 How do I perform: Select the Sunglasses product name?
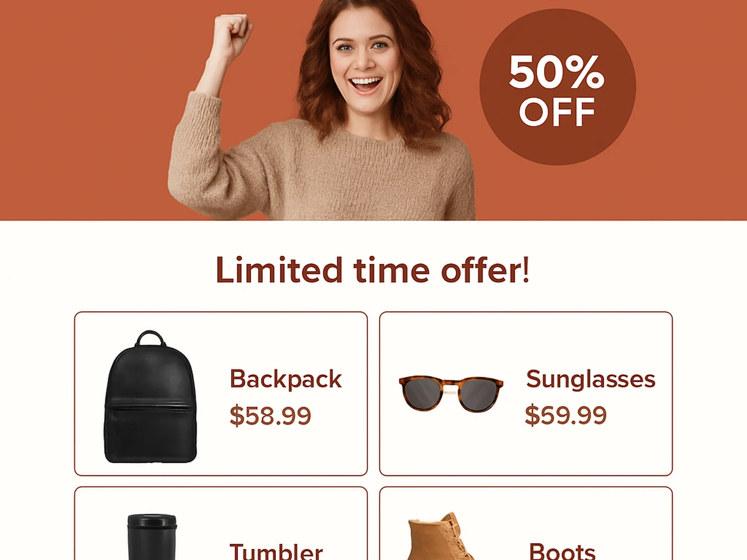(591, 379)
